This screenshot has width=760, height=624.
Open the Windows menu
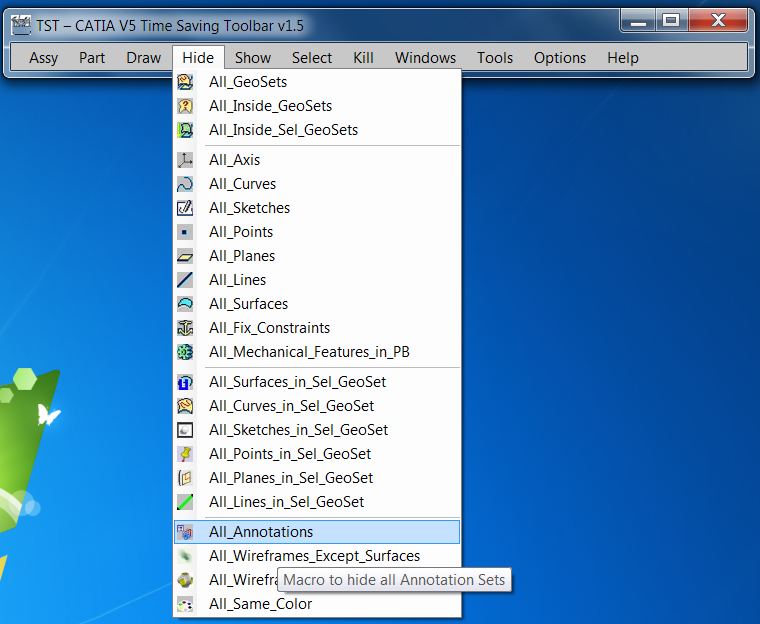[425, 58]
